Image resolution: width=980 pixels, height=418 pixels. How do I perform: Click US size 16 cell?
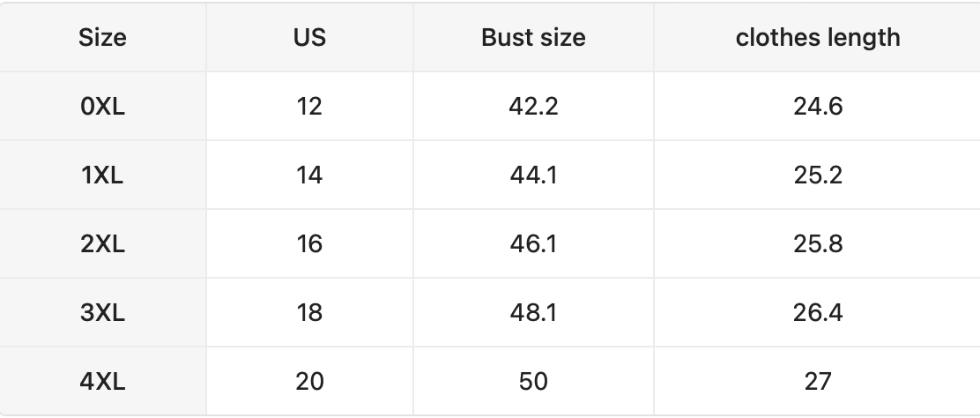click(x=309, y=243)
